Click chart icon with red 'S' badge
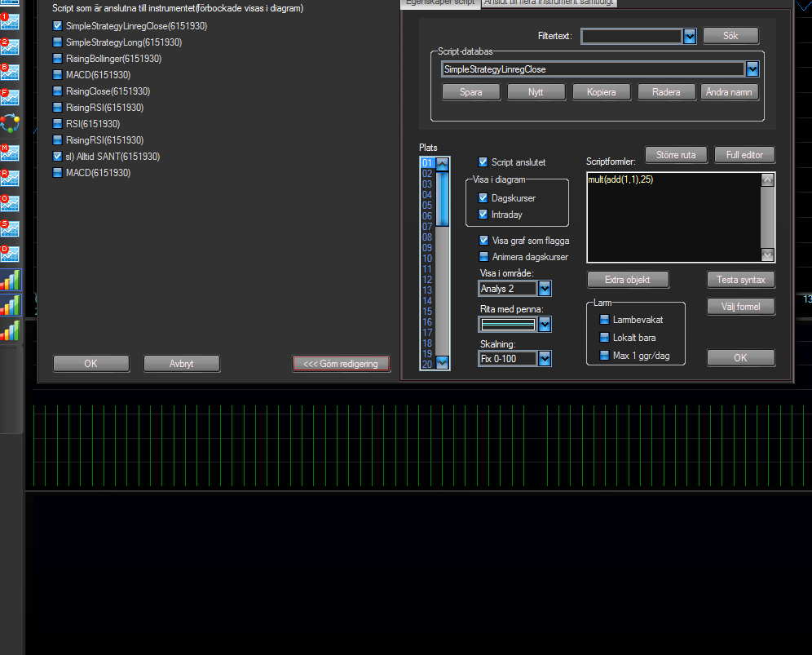The image size is (812, 655). click(10, 228)
